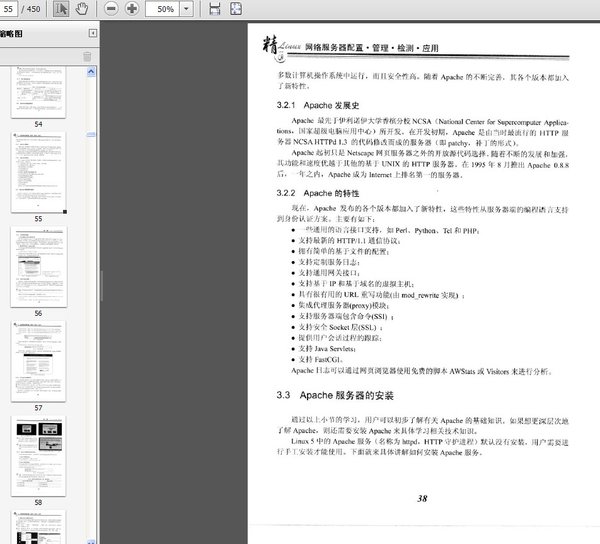Activate the Select tool arrow icon
Viewport: 600px width, 544px height.
point(60,8)
